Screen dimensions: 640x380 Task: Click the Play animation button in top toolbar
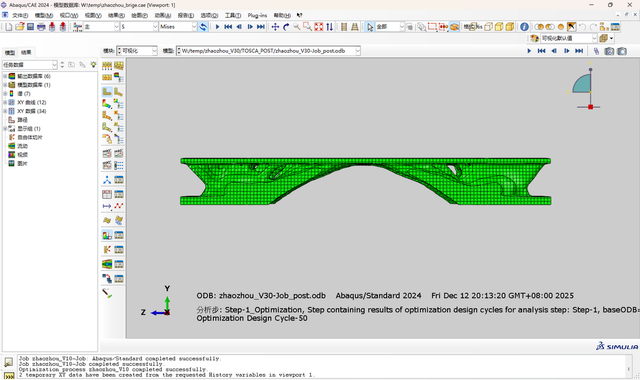point(218,27)
